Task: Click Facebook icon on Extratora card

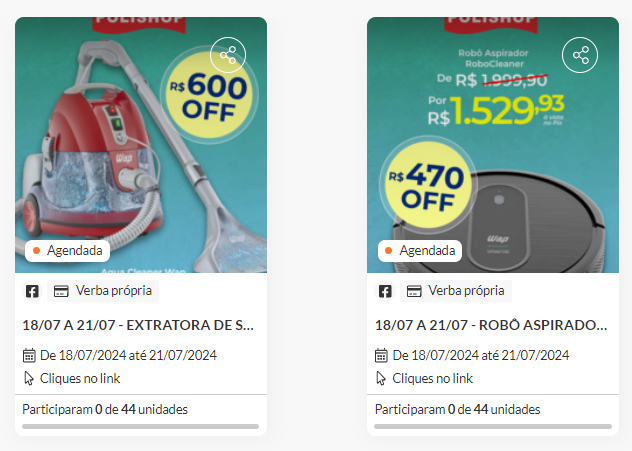Action: point(32,291)
